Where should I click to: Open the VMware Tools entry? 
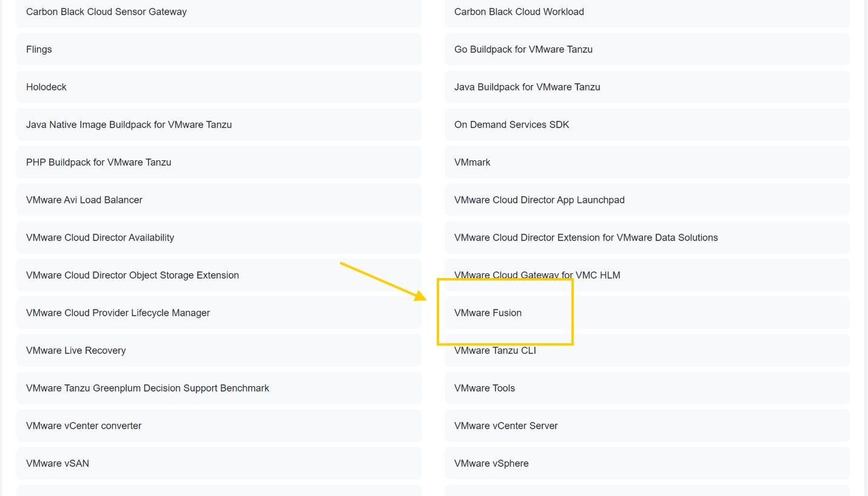(647, 388)
